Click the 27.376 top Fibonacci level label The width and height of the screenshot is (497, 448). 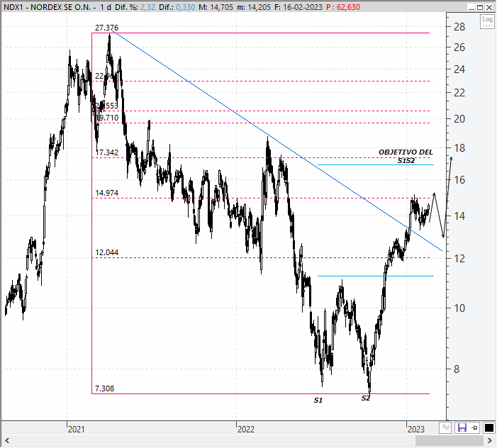point(106,28)
